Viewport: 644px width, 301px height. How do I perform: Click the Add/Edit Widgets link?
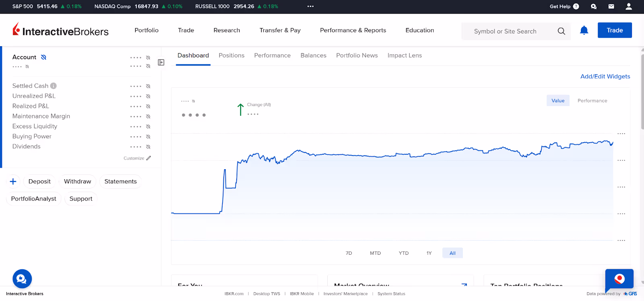pyautogui.click(x=605, y=76)
